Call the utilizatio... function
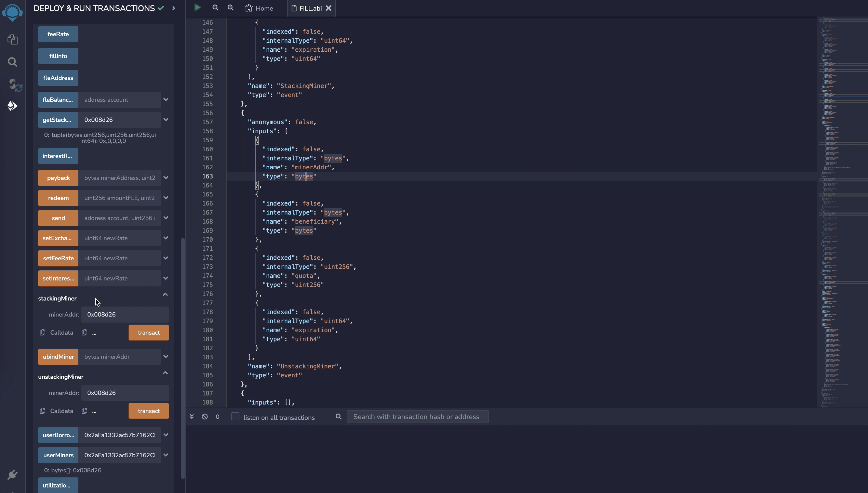Viewport: 868px width, 493px height. [x=58, y=485]
